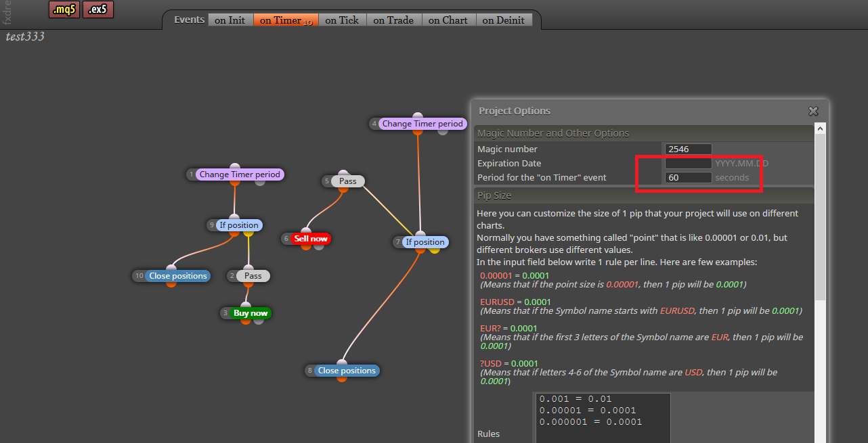
Task: Switch to the on Trade tab
Action: [x=393, y=20]
